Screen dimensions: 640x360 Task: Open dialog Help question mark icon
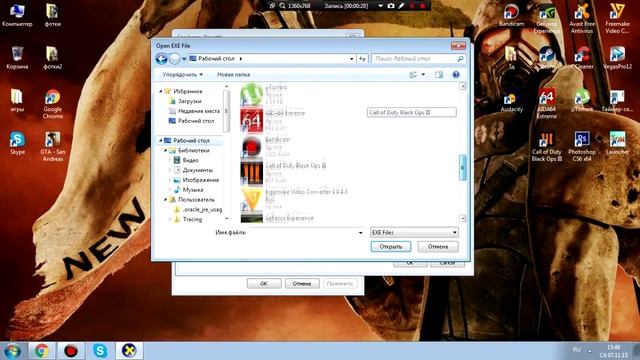[456, 75]
